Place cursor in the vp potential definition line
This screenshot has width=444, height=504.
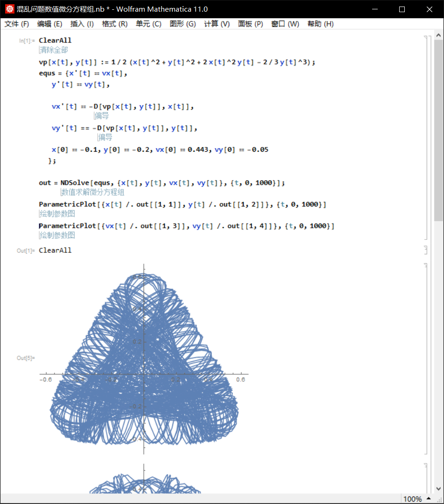coord(177,62)
